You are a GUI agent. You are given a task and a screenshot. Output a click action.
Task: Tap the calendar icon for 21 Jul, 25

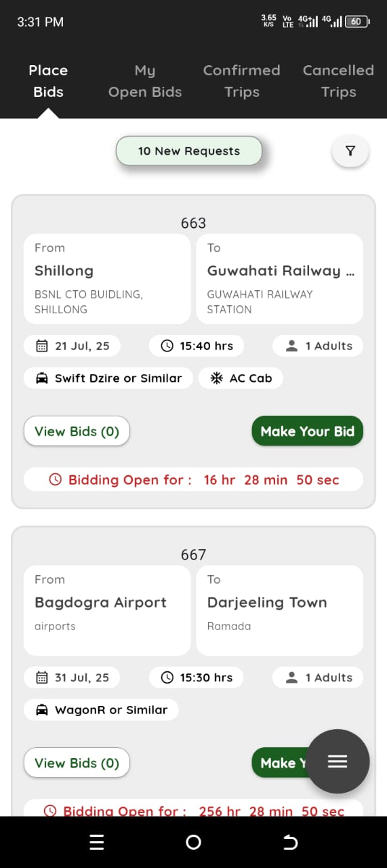pos(42,346)
